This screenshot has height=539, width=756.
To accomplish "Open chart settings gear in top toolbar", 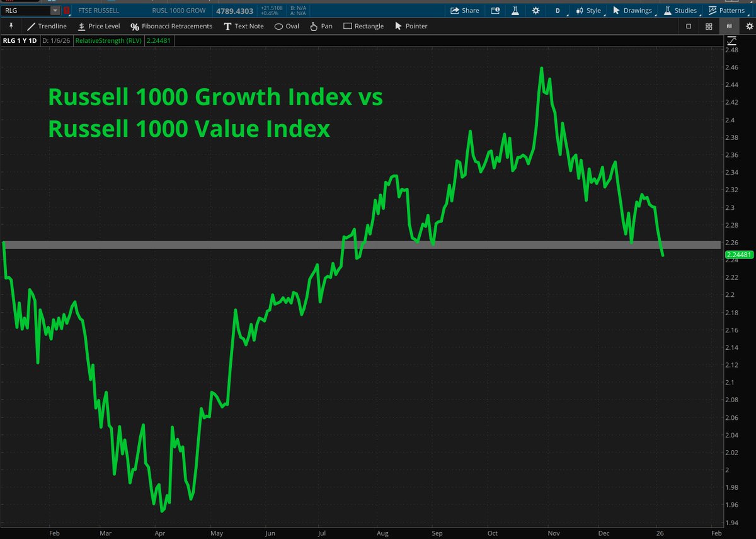I will (x=535, y=10).
